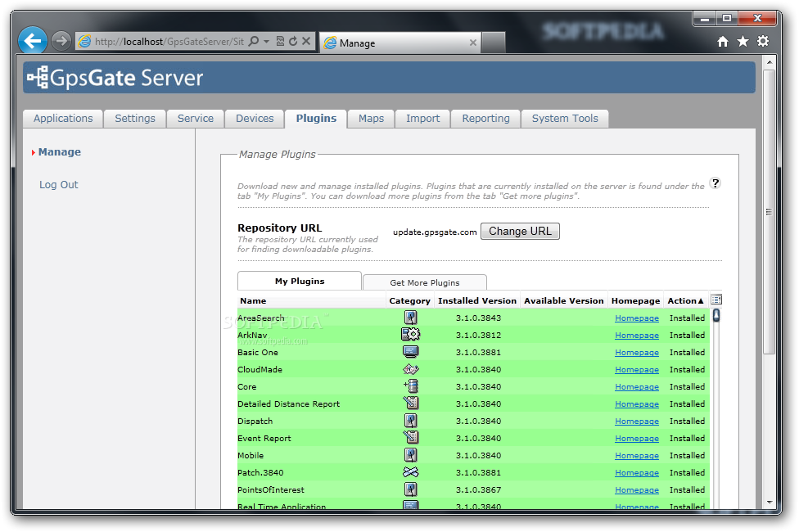Open the PointsOfInterest Homepage link

637,489
